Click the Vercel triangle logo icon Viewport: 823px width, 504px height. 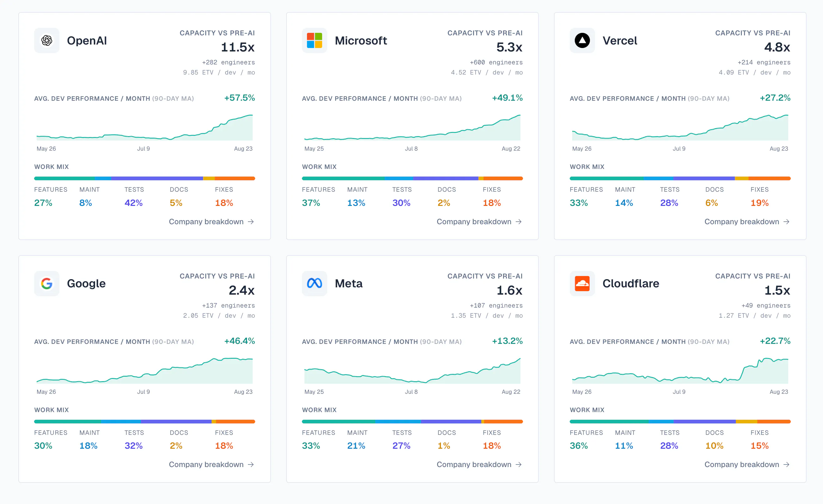click(582, 40)
